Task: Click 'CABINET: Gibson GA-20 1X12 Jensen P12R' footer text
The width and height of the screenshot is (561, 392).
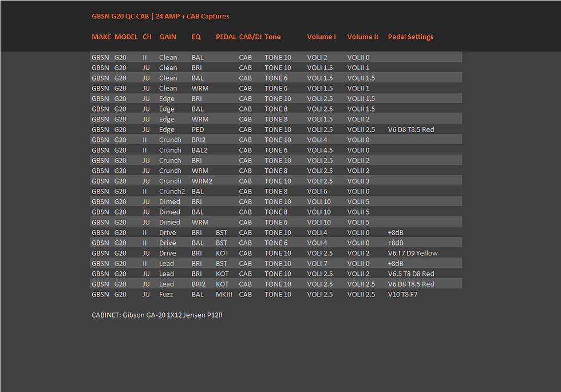Action: [x=157, y=315]
